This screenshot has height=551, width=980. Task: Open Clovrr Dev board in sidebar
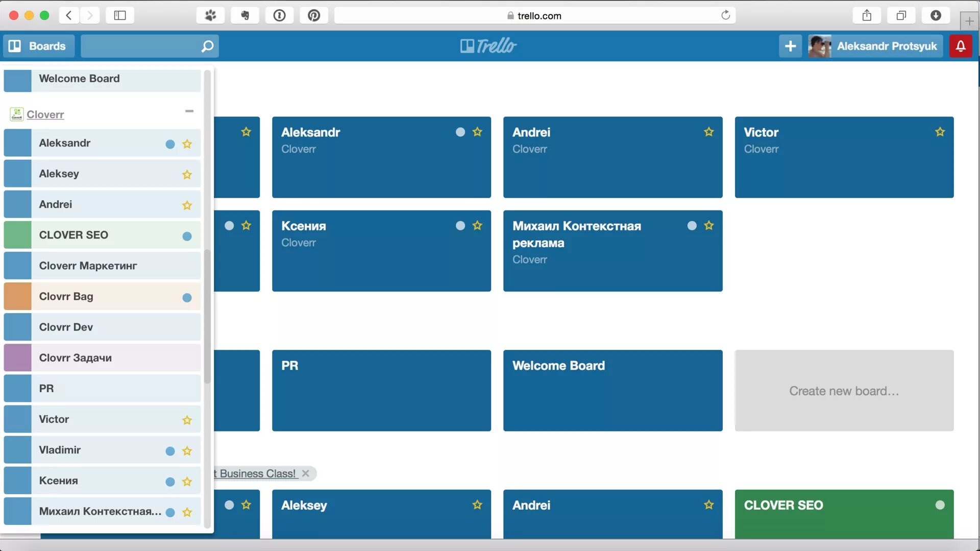click(102, 327)
